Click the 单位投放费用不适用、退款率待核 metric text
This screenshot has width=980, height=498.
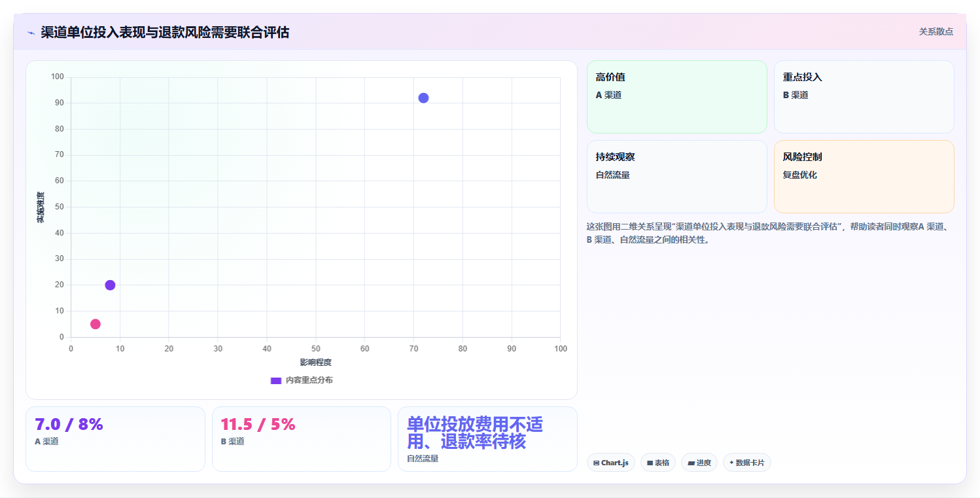(475, 433)
